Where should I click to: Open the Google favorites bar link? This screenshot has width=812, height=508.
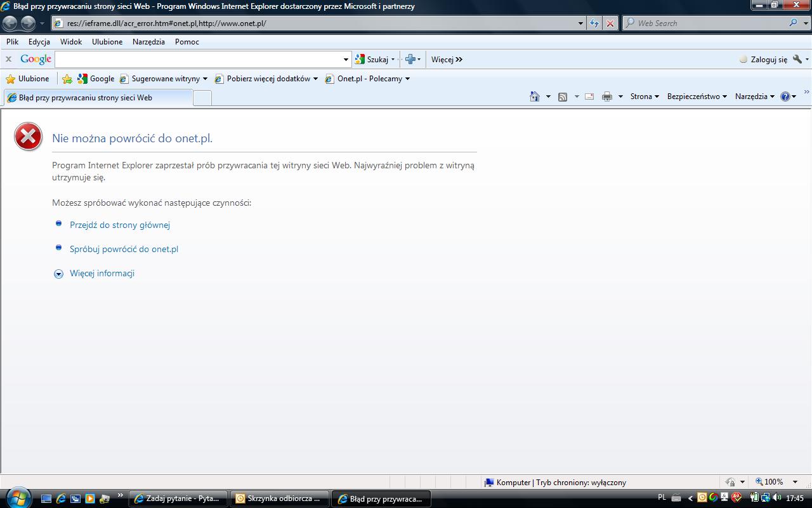click(96, 79)
